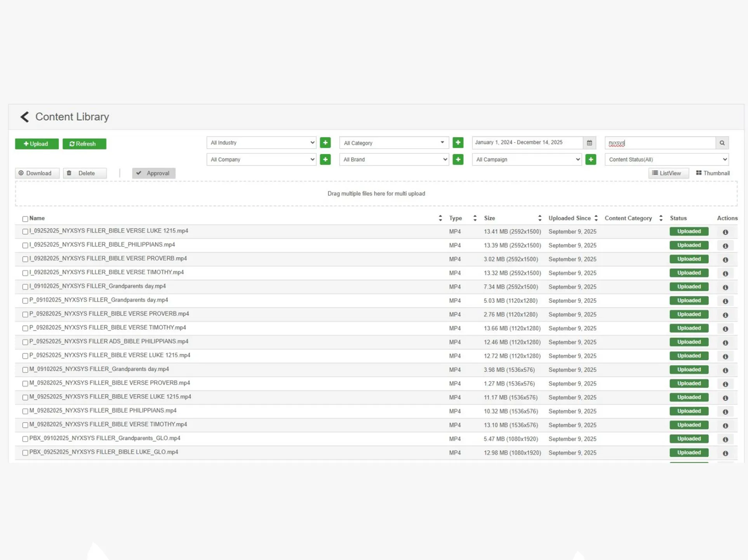
Task: Check the select-all checkbox in the Name header
Action: pos(25,218)
